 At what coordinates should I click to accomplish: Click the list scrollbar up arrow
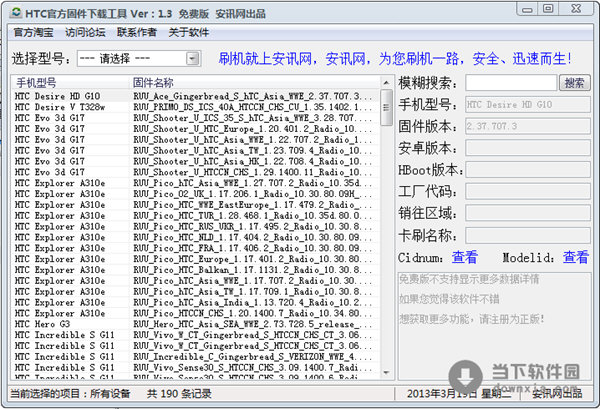click(x=386, y=83)
